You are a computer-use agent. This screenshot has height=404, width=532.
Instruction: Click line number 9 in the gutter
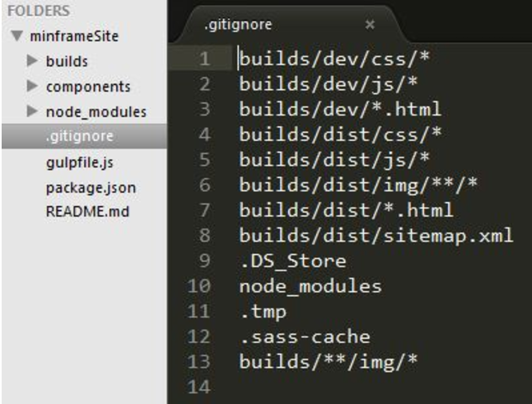[204, 261]
